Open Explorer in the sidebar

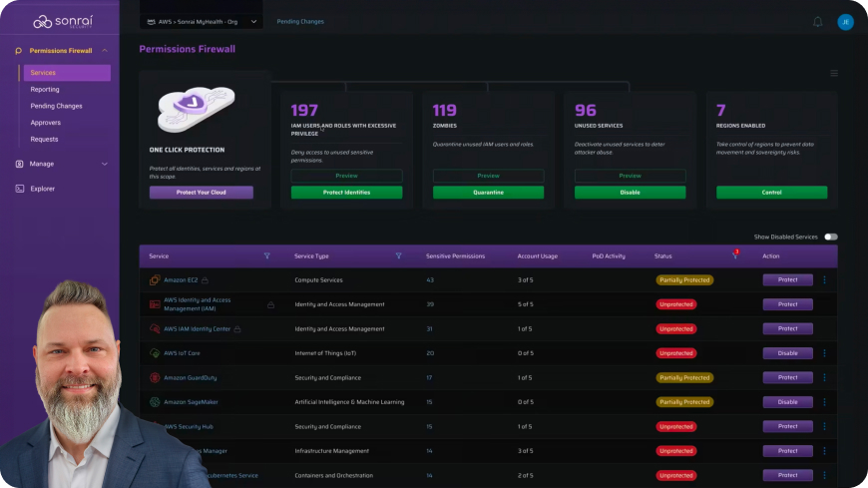43,189
